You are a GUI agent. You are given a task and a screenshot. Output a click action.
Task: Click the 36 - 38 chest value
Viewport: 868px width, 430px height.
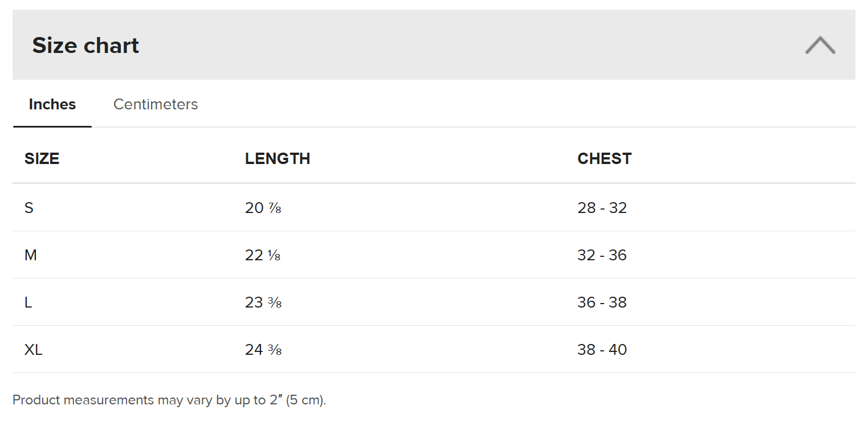tap(602, 302)
